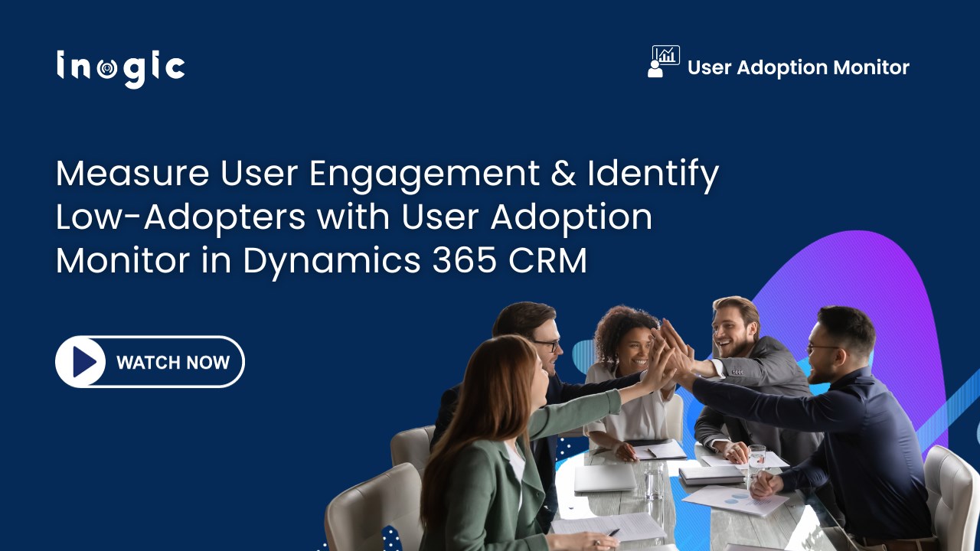
Task: Click the User Adoption Monitor chart icon
Action: click(x=664, y=62)
